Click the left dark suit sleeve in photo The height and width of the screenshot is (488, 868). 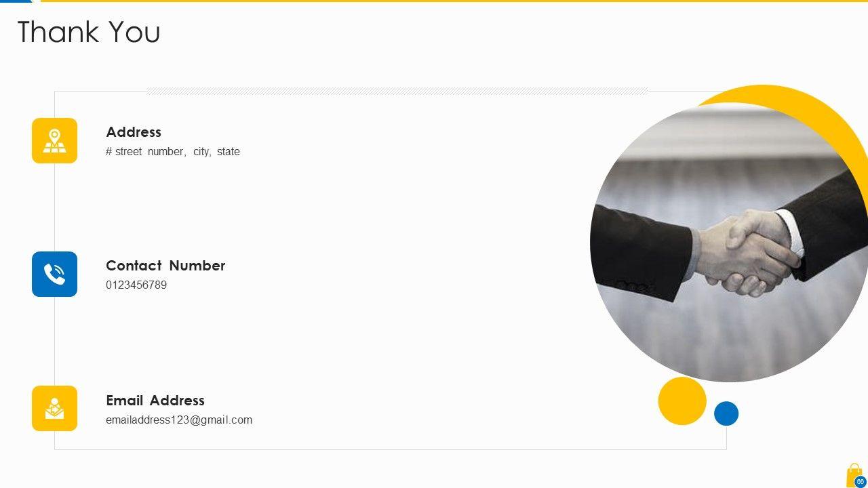(x=642, y=253)
